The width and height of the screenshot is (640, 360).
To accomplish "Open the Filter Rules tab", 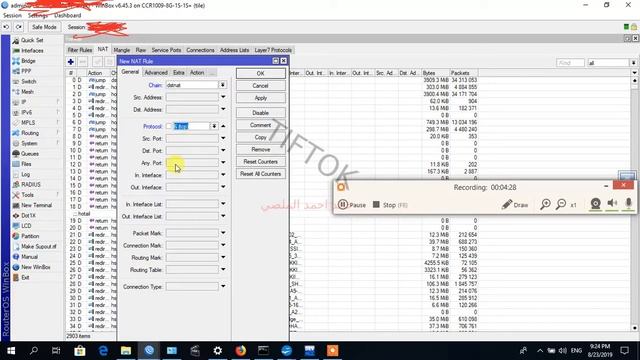I will pos(80,50).
